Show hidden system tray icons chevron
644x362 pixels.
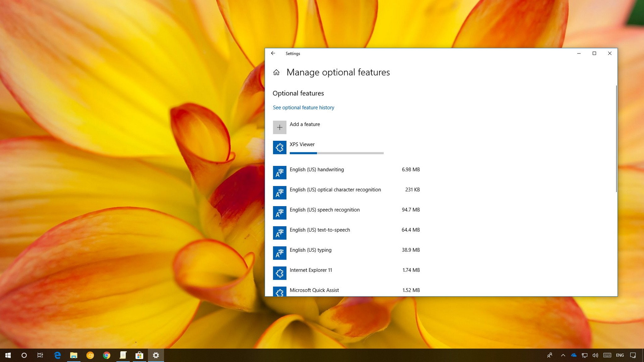click(x=563, y=355)
